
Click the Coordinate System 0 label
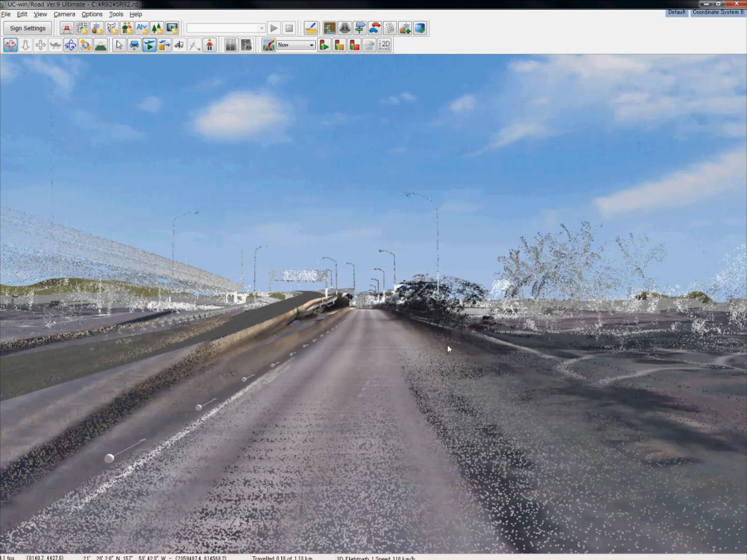718,12
